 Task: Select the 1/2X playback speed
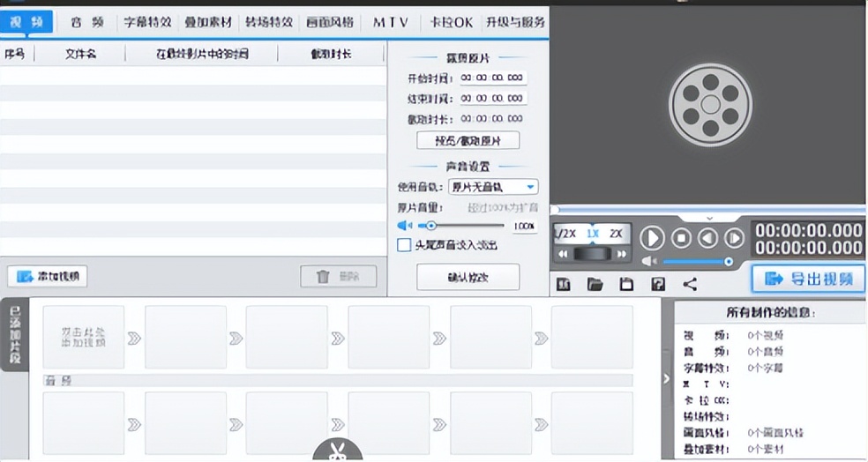[x=565, y=234]
